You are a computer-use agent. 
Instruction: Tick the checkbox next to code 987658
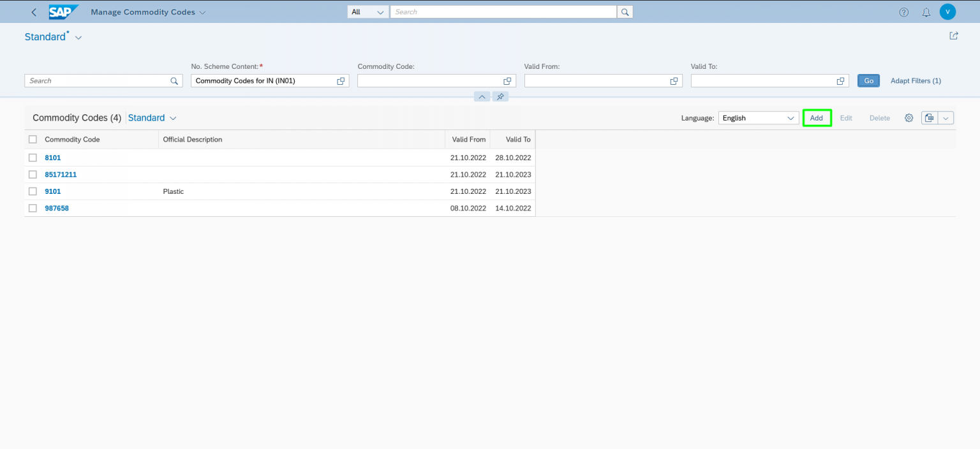pyautogui.click(x=33, y=207)
